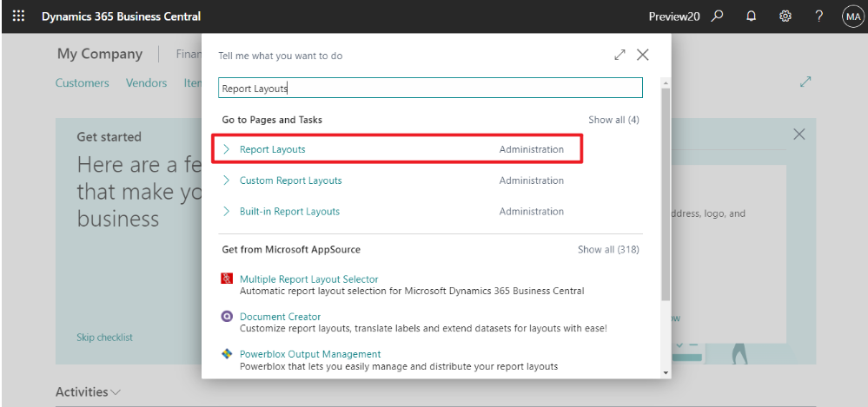The height and width of the screenshot is (407, 868).
Task: Show all 318 AppSource results
Action: pos(608,249)
